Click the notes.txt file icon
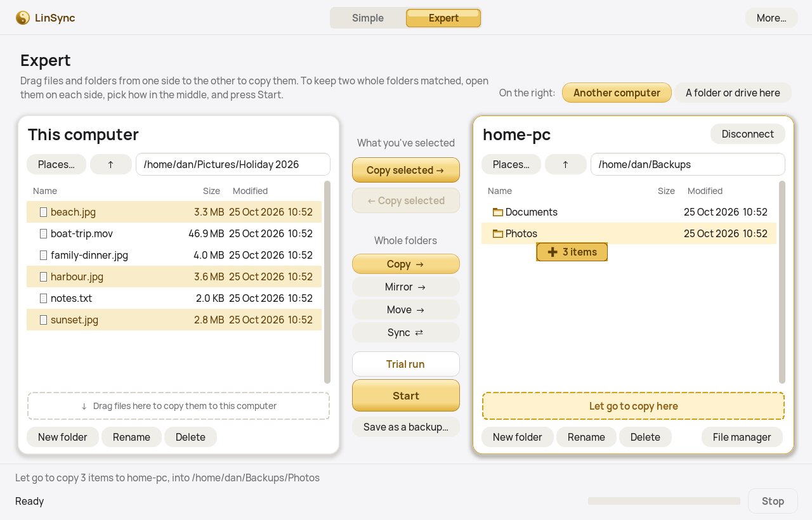The height and width of the screenshot is (520, 812). [x=44, y=298]
